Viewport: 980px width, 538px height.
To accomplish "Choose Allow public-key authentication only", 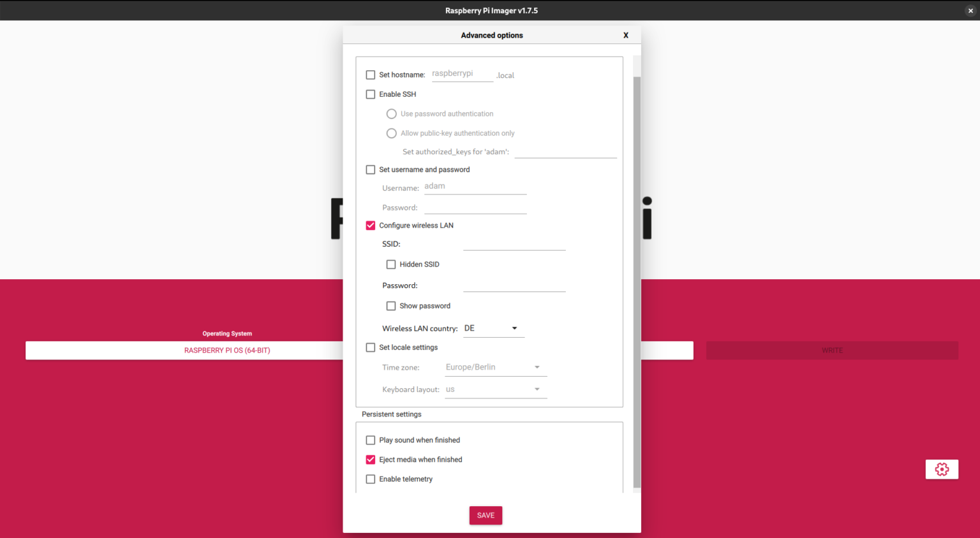I will (392, 133).
